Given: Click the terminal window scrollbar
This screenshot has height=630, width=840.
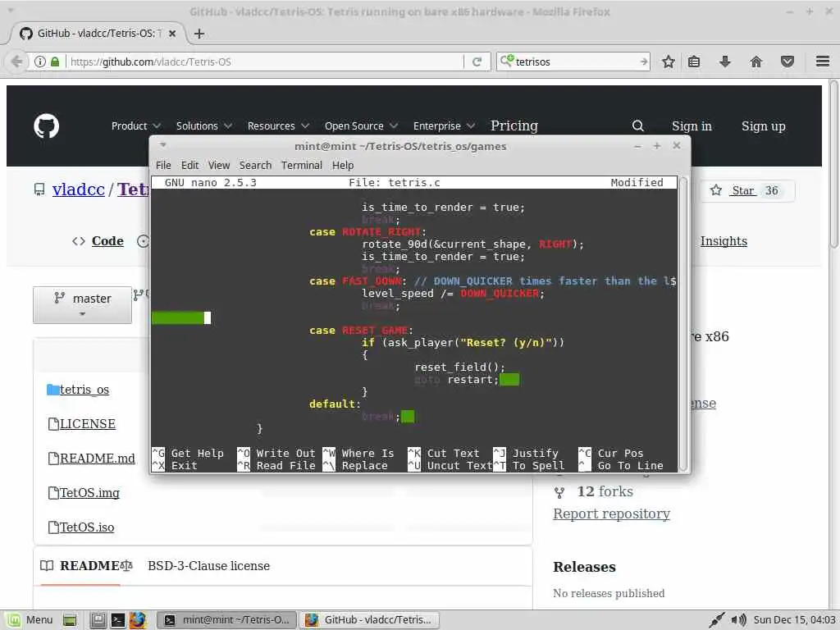Looking at the screenshot, I should tap(683, 324).
